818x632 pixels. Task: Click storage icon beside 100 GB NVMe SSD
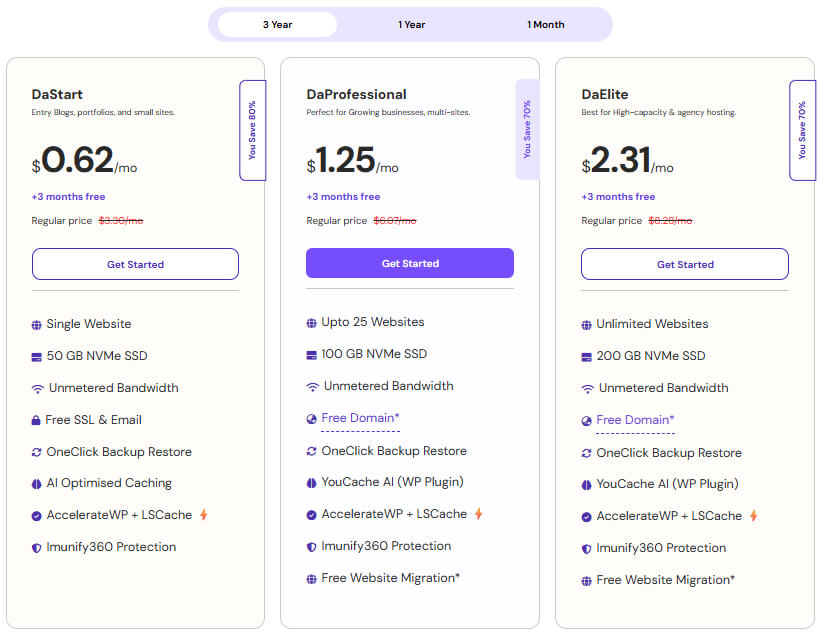coord(311,355)
